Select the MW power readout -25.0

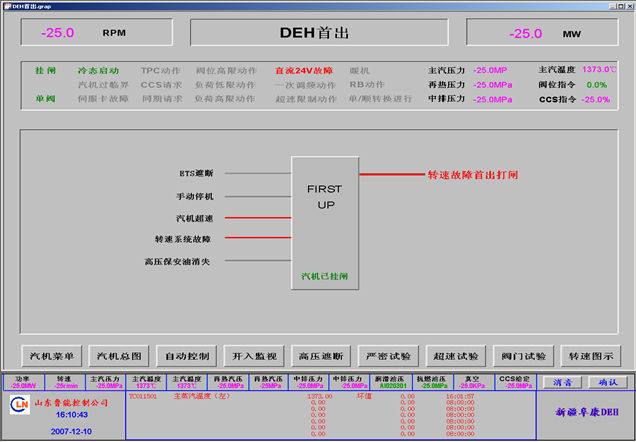point(525,33)
